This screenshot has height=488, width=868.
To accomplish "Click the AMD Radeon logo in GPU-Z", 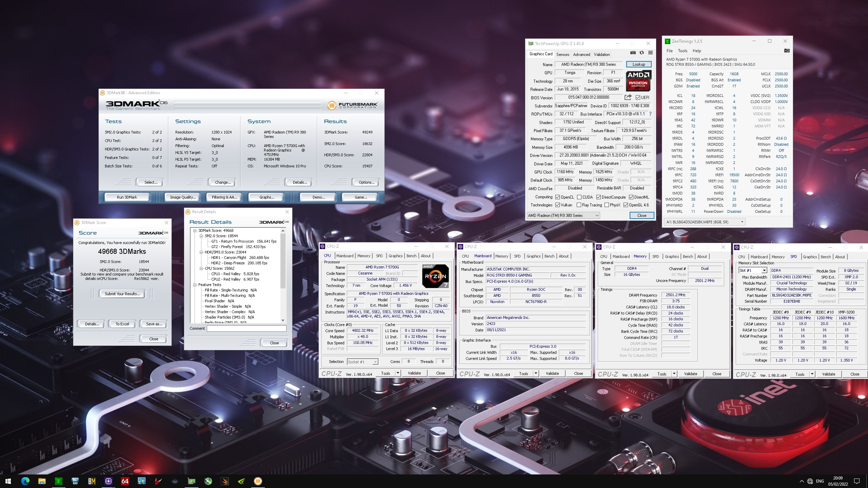I will tap(638, 81).
